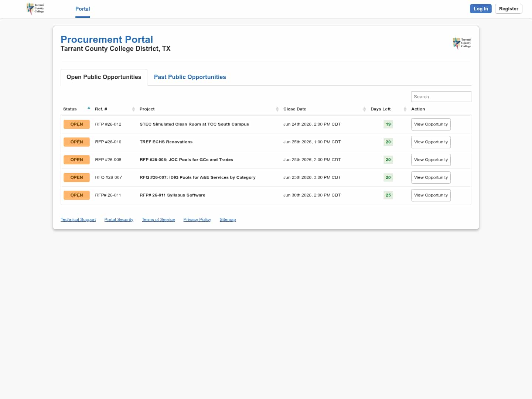This screenshot has width=532, height=399.
Task: Click project title RFP# 26-011 Syllabus Software
Action: (173, 195)
